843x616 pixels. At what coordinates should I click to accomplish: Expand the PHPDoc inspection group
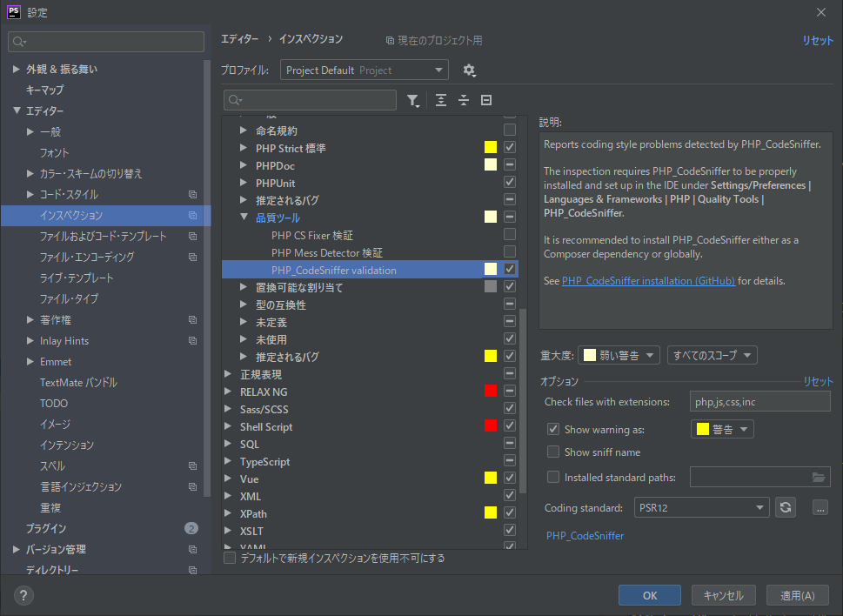click(244, 165)
